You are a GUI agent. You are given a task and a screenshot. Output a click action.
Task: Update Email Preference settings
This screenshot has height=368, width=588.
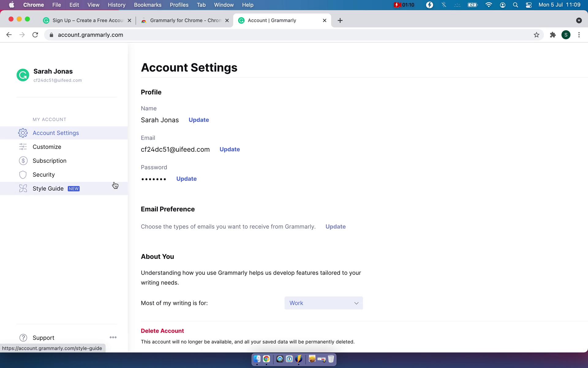point(336,227)
